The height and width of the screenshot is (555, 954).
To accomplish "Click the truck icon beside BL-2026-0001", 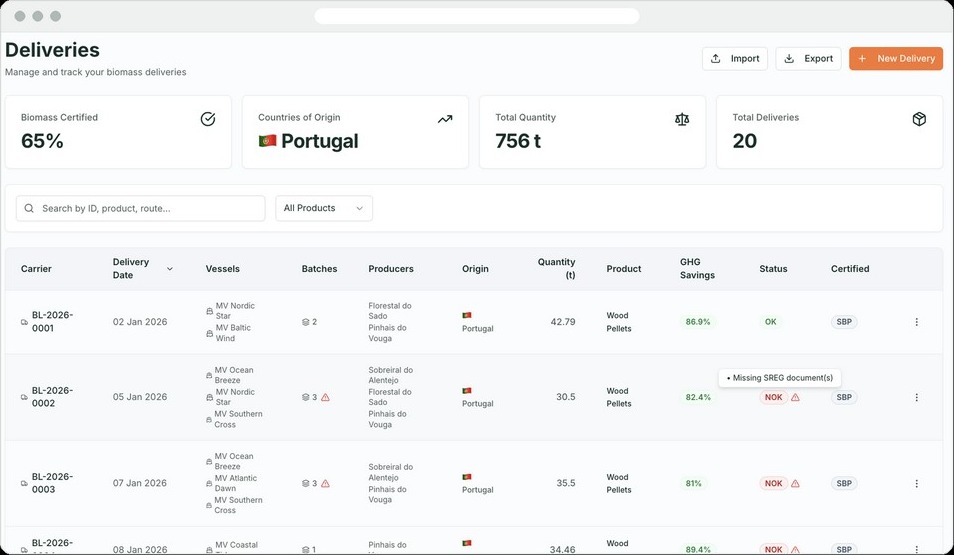I will pyautogui.click(x=24, y=322).
